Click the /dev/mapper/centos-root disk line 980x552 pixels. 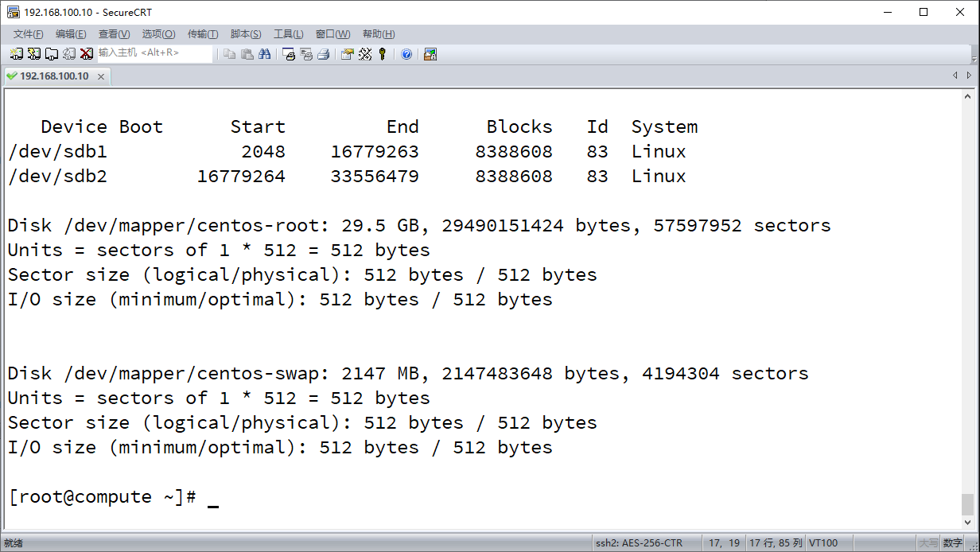tap(419, 226)
